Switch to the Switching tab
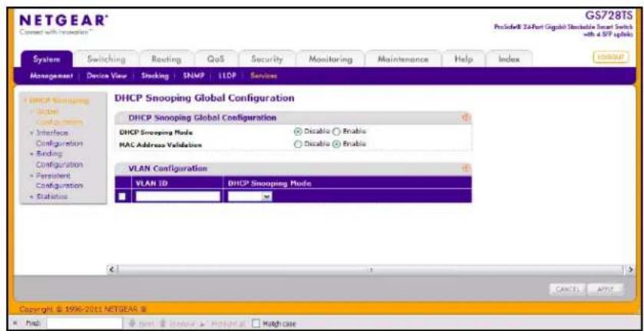The image size is (644, 331). [x=106, y=59]
